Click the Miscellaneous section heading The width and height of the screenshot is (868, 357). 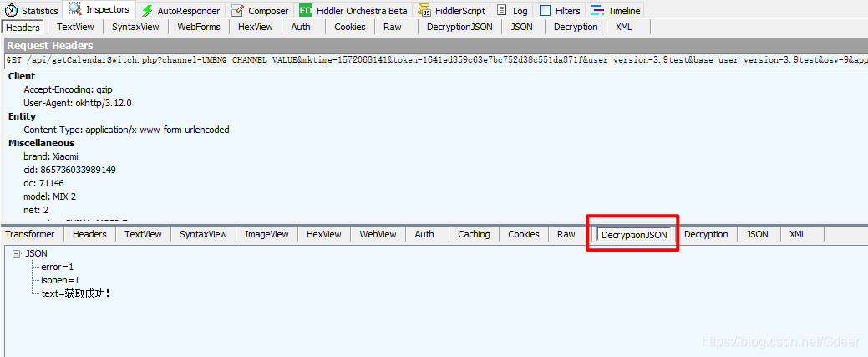42,143
